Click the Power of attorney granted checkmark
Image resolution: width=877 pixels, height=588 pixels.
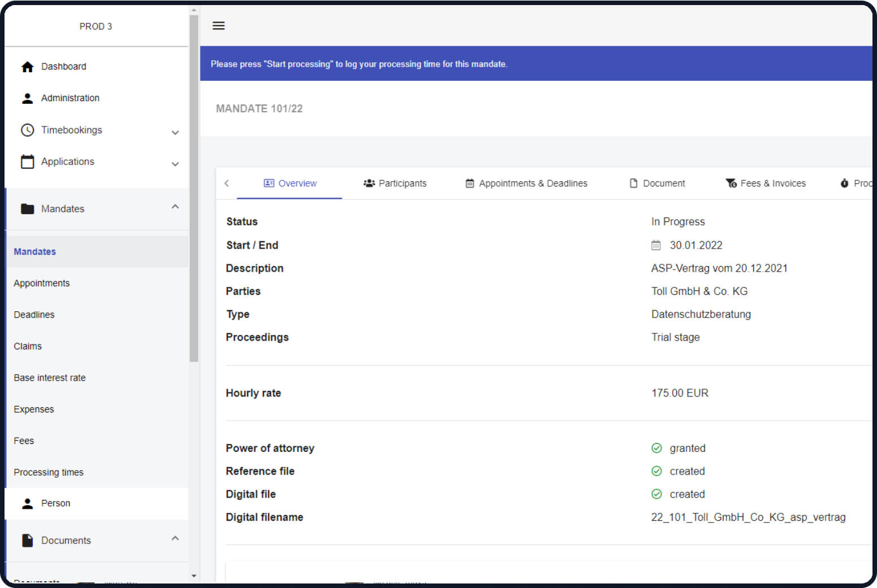tap(657, 448)
